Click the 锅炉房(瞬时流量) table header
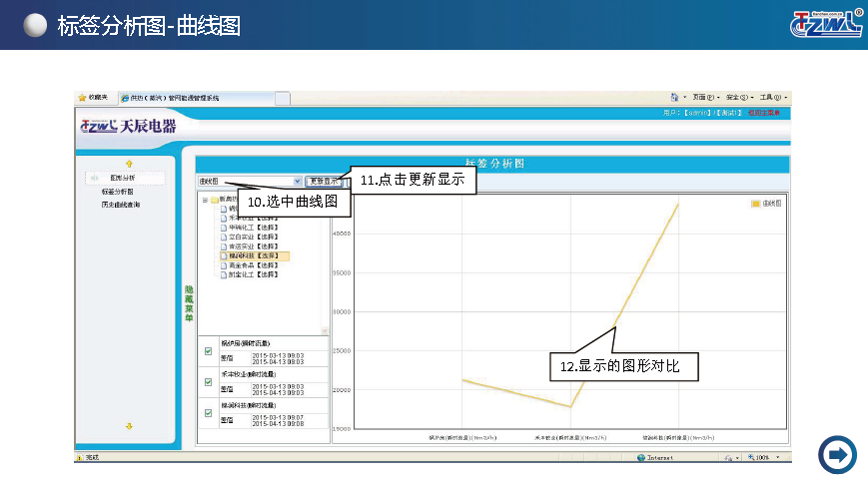 point(246,343)
